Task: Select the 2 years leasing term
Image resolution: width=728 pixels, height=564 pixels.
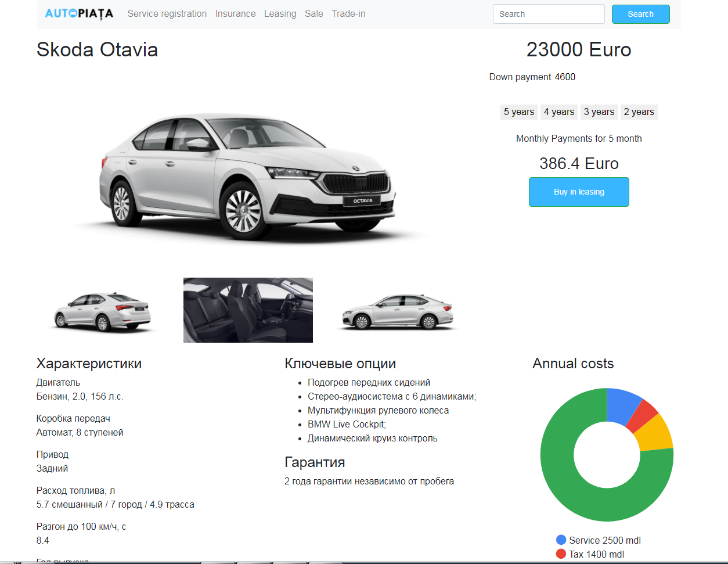Action: [x=639, y=112]
